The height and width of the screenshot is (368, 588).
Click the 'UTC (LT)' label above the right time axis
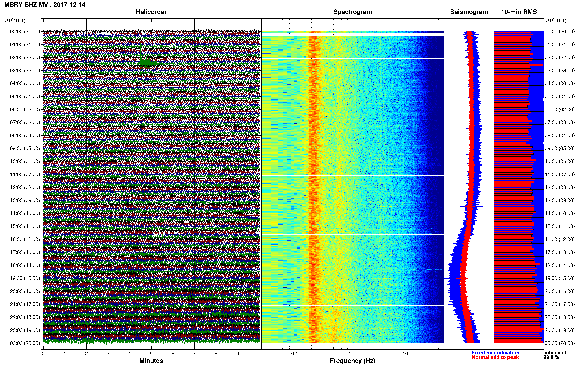[x=556, y=20]
